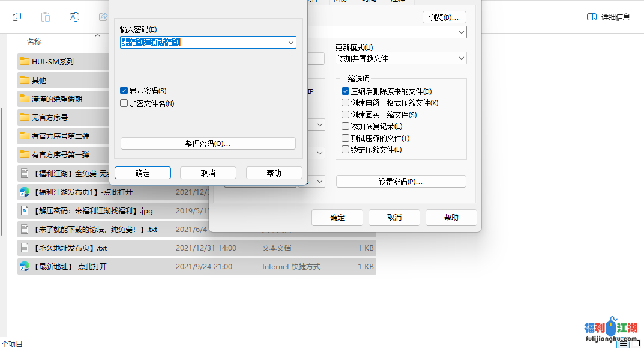Click the 整理密码(O) button

click(x=208, y=143)
